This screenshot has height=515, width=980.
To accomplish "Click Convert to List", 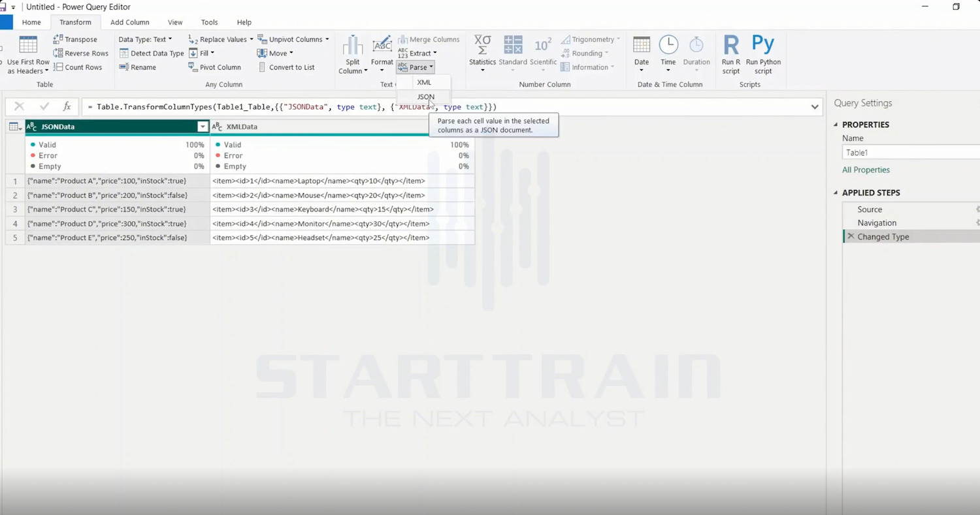I will tap(286, 67).
